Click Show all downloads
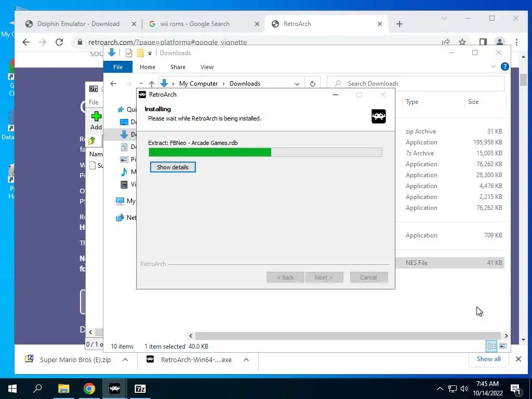 pos(488,359)
